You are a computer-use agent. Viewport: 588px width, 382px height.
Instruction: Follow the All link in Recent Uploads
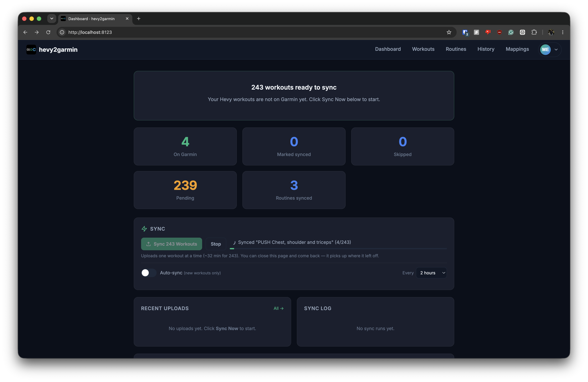[x=279, y=308]
